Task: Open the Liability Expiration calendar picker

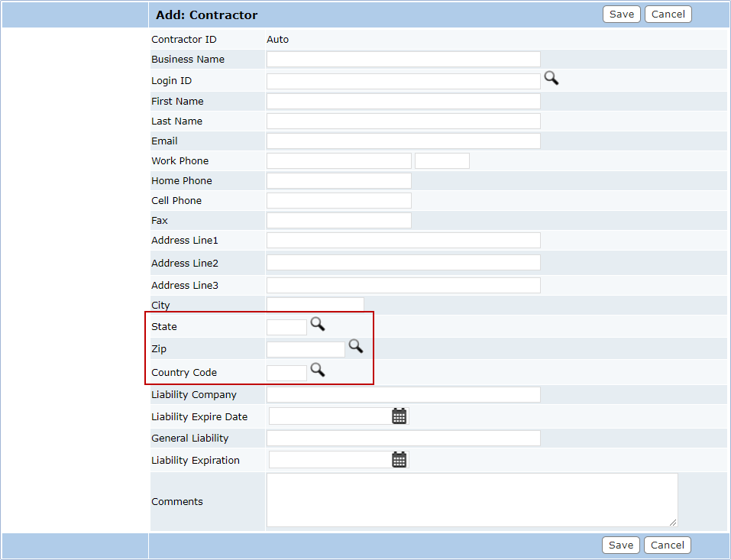Action: [399, 460]
